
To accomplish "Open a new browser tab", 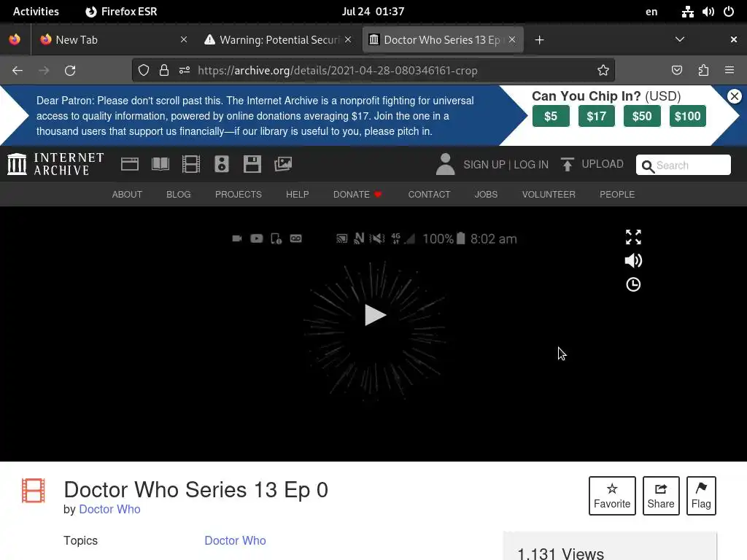I will tap(539, 40).
